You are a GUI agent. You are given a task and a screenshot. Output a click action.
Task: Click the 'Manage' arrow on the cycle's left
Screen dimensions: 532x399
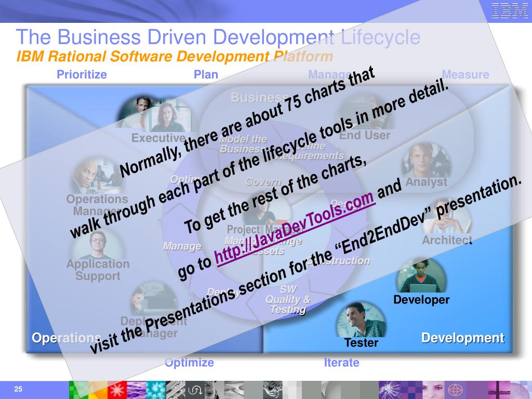[182, 246]
